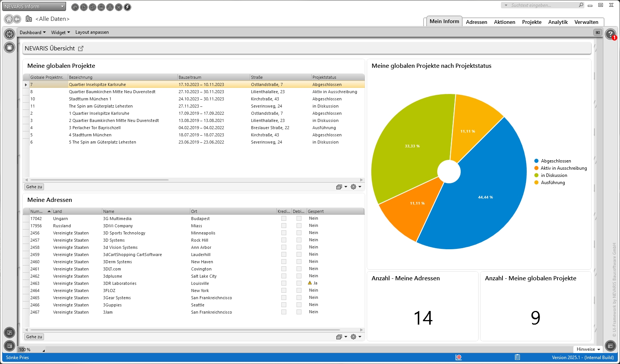Viewport: 620px width, 364px height.
Task: Switch to the Analytik tab
Action: click(558, 22)
